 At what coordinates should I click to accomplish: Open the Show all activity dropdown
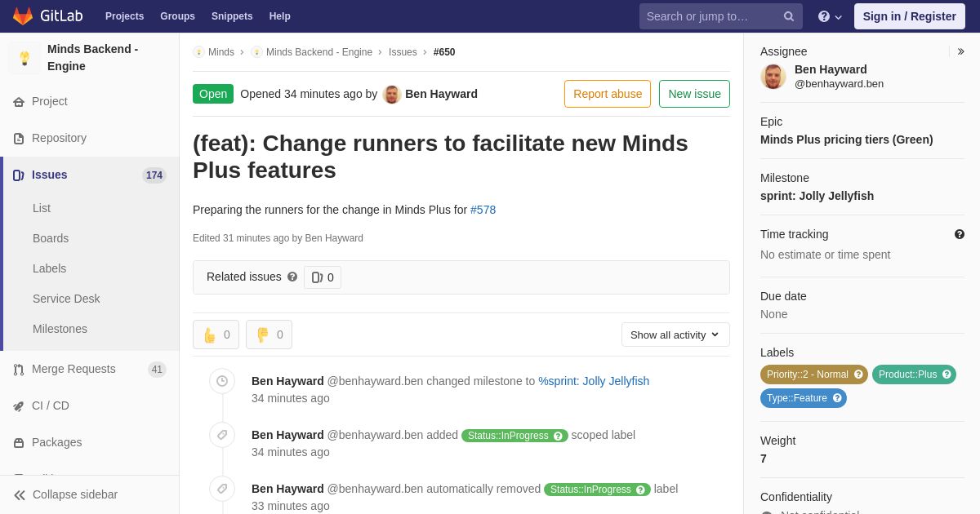[675, 335]
